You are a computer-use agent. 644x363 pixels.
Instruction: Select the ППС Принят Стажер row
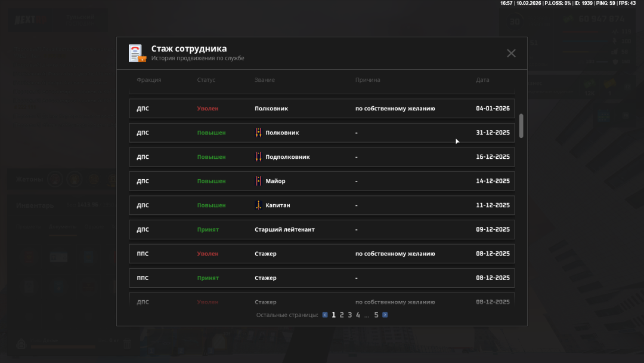[x=321, y=278]
